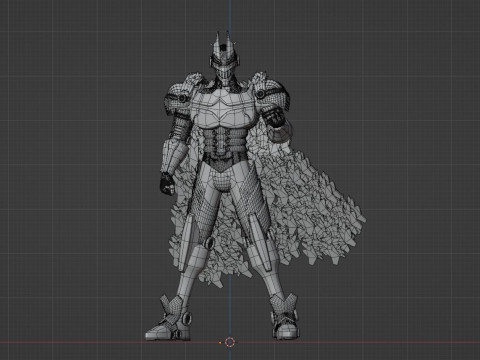Click the 3D cursor on the red axis line

tap(230, 342)
